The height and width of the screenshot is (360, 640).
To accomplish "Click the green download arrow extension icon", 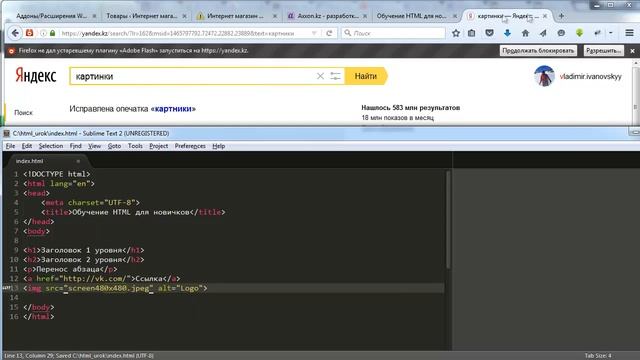I will click(x=579, y=33).
